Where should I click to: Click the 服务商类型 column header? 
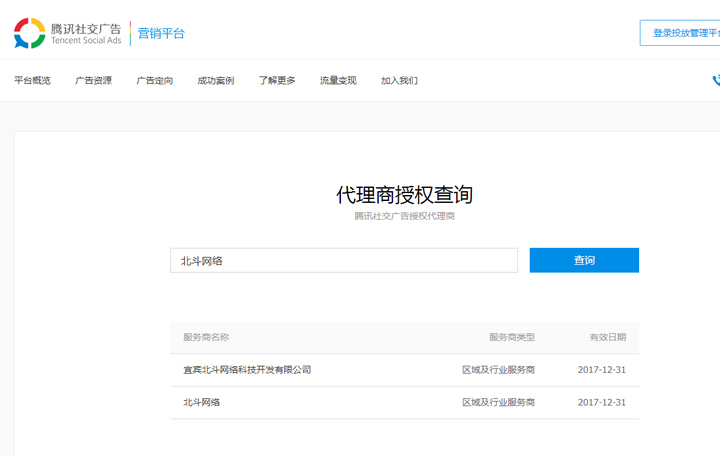click(511, 338)
